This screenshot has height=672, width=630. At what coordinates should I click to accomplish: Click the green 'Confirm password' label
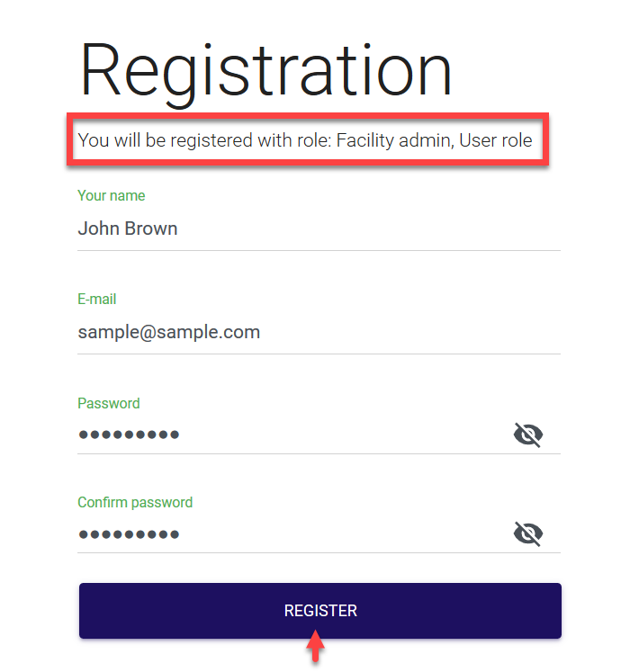[135, 502]
